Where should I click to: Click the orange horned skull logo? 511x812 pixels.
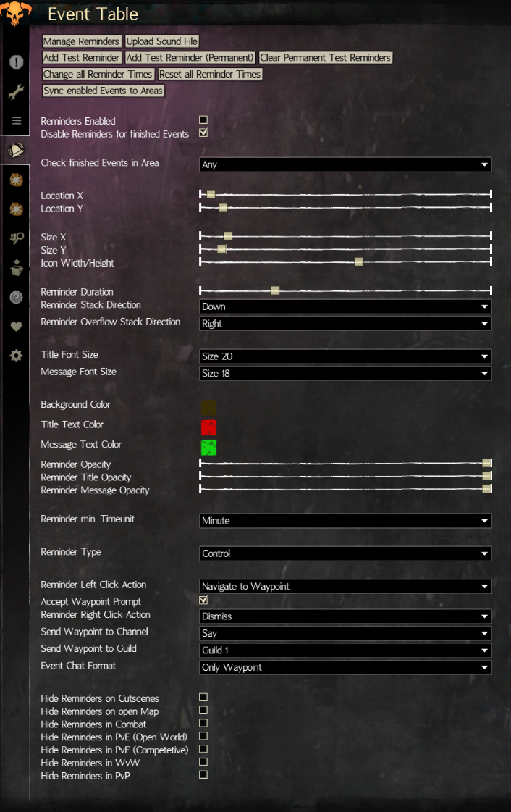14,12
